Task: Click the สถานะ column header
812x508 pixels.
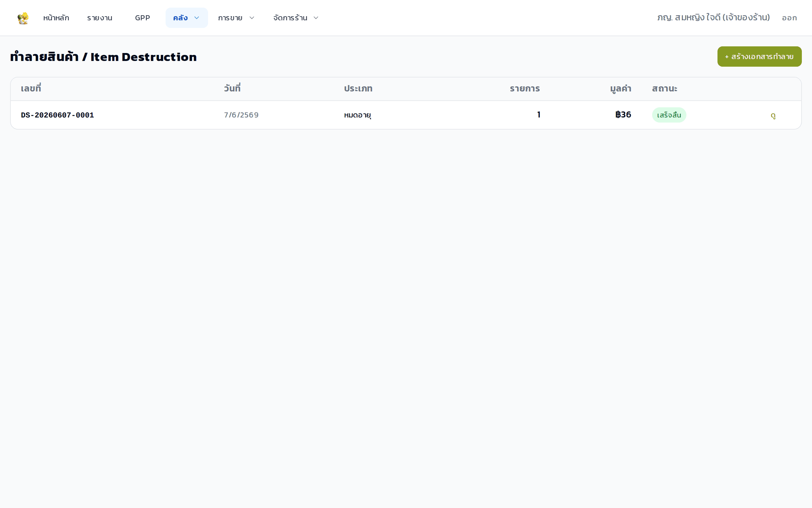Action: (665, 88)
